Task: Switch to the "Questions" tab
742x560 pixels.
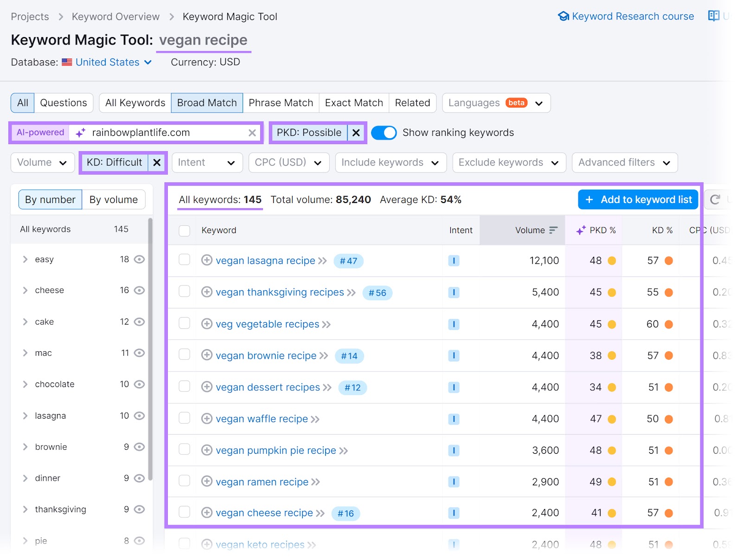Action: click(63, 103)
